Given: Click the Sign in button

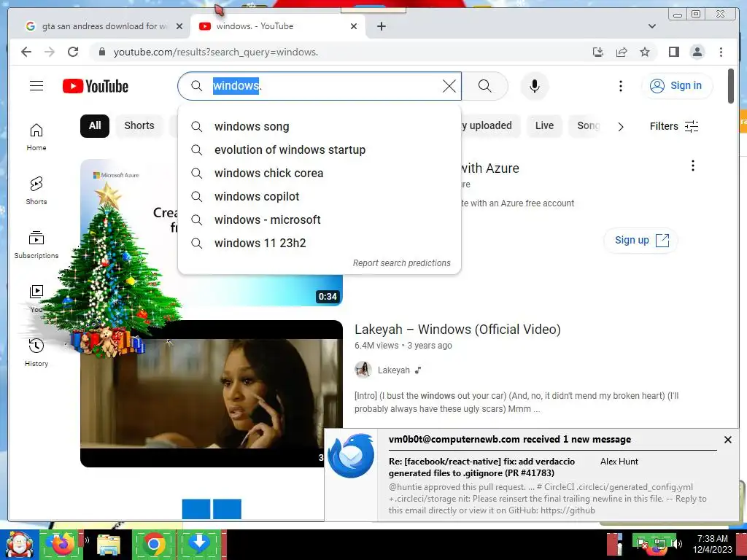Looking at the screenshot, I should (677, 86).
